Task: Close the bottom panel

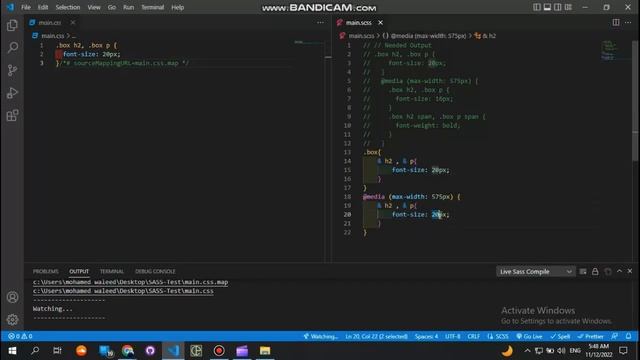Action: tap(630, 271)
